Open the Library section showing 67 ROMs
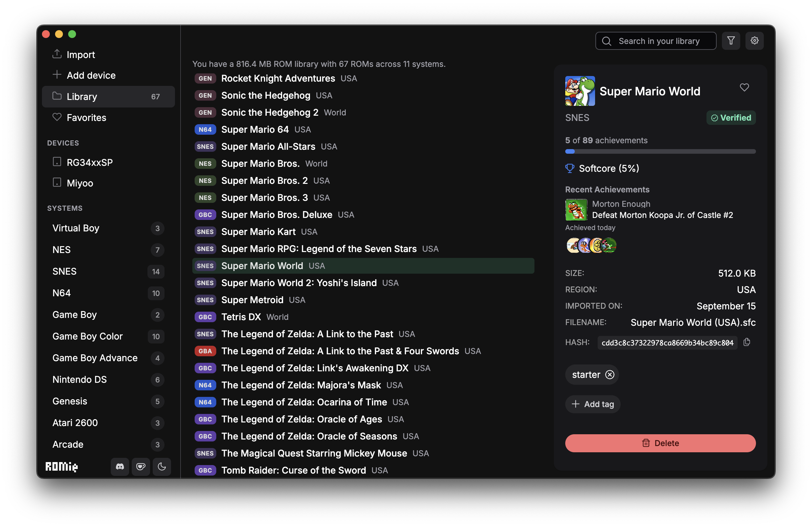 82,97
